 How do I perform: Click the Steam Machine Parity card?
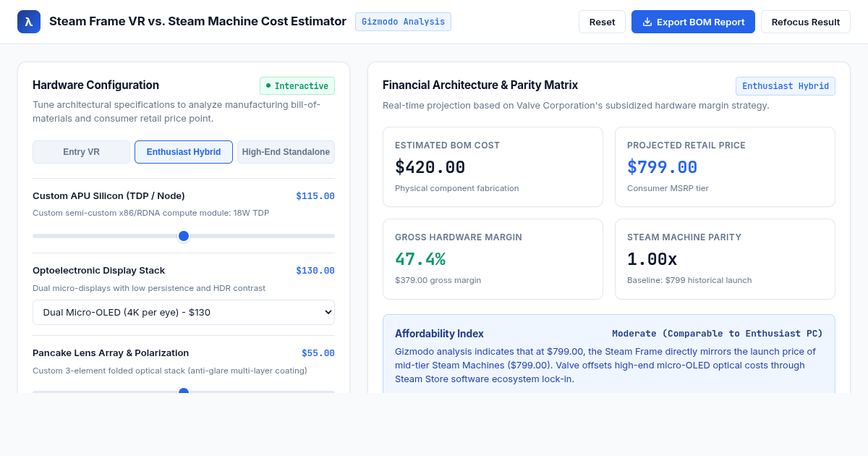[725, 259]
